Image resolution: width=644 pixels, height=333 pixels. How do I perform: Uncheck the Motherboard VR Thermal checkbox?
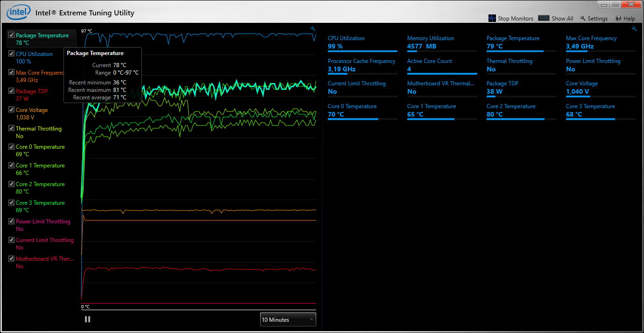point(12,258)
